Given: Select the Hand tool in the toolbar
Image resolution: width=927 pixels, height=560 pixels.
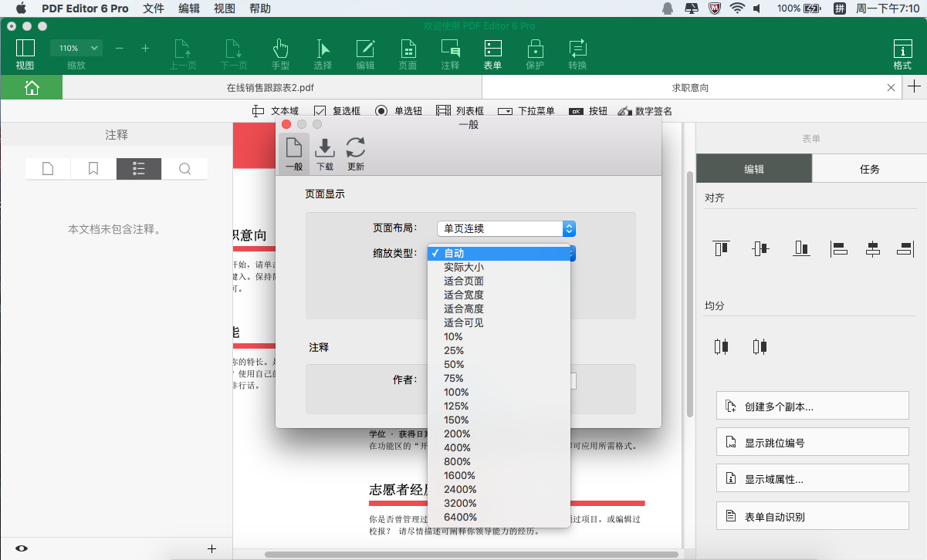Looking at the screenshot, I should tap(281, 52).
